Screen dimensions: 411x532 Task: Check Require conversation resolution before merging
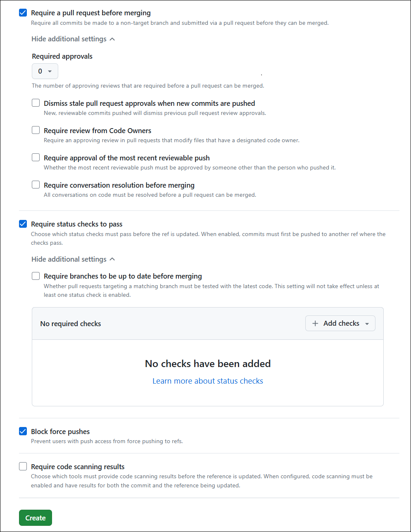[36, 184]
